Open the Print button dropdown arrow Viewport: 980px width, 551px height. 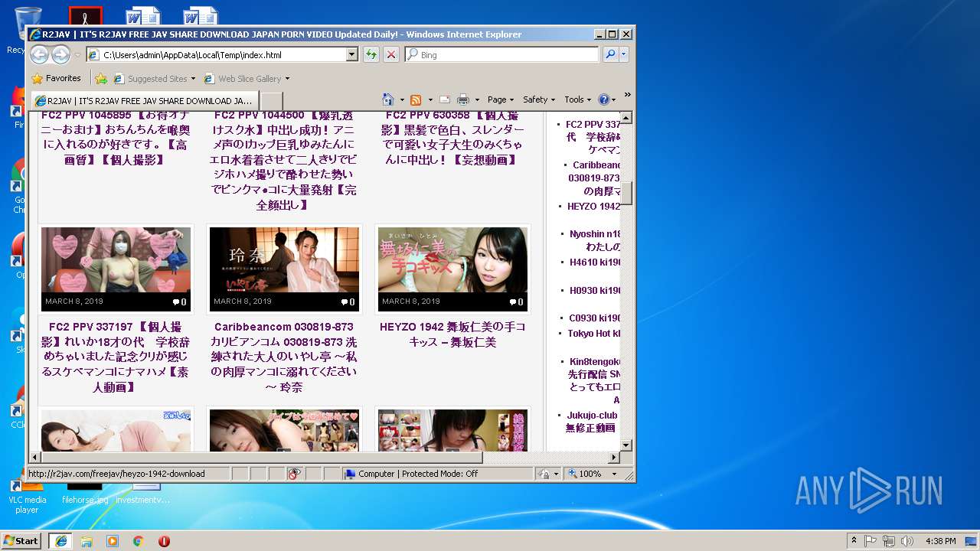point(477,99)
